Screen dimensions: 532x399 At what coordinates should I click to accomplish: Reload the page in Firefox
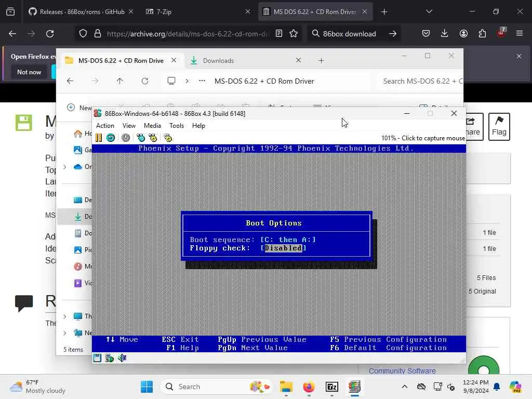[x=50, y=34]
